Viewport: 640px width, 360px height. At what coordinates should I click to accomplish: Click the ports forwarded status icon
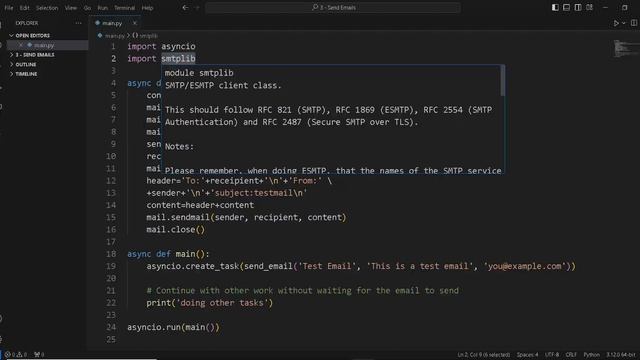pyautogui.click(x=39, y=355)
